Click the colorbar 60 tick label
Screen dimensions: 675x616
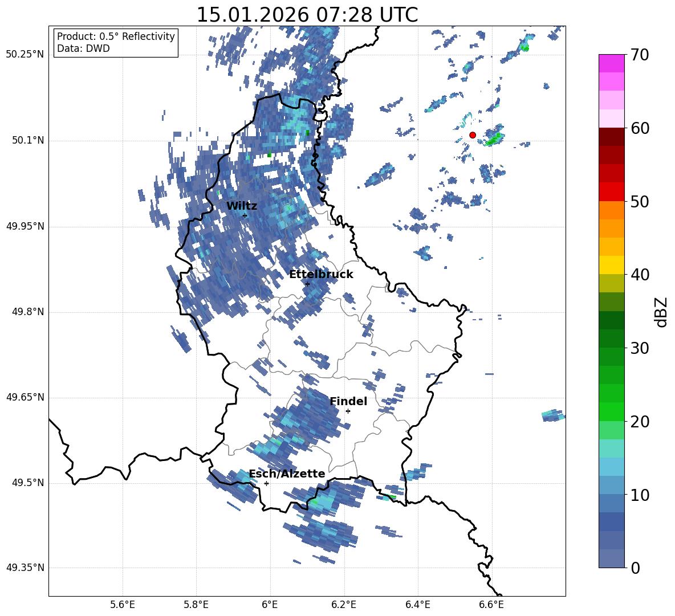[640, 128]
